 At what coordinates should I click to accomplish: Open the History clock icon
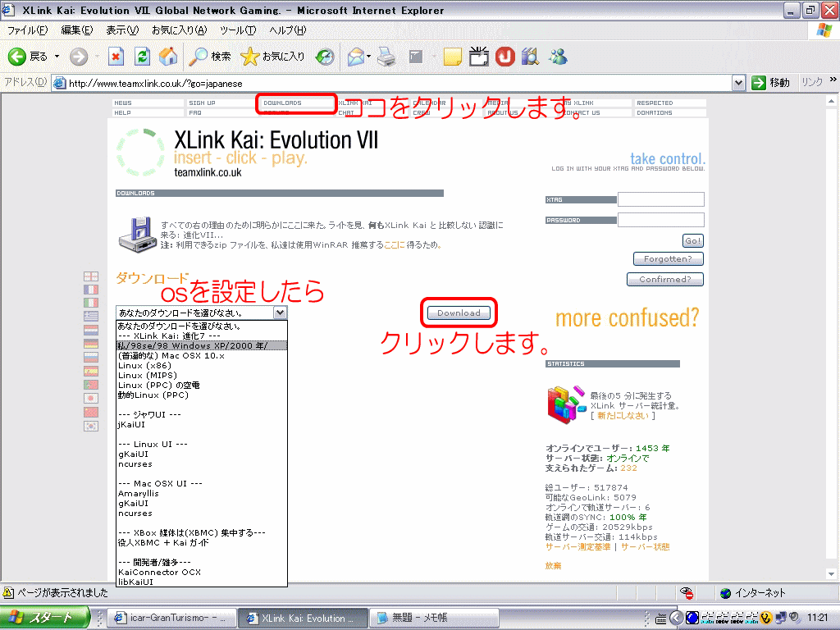click(325, 57)
